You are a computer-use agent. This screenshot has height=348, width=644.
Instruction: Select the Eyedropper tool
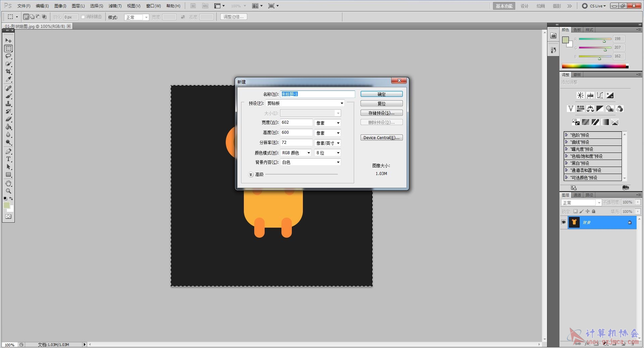(x=8, y=79)
